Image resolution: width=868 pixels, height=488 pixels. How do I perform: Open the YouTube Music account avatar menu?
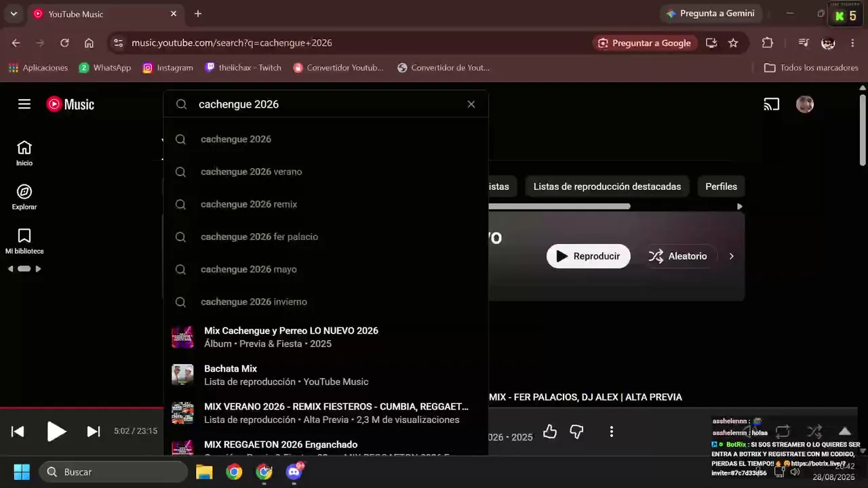pos(805,104)
